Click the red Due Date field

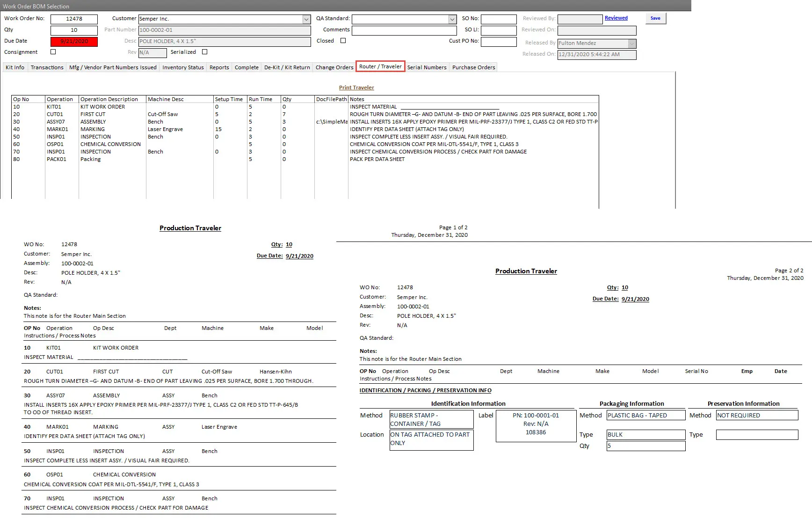coord(74,41)
